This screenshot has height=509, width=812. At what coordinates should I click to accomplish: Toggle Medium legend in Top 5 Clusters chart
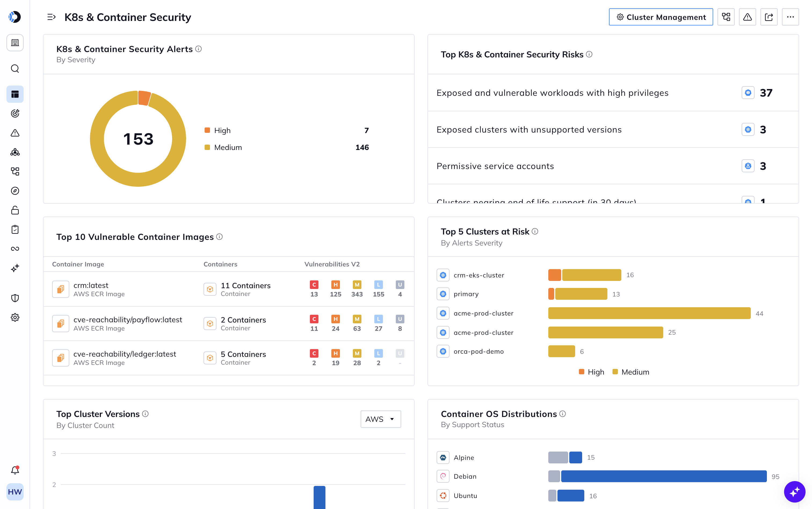[x=630, y=372]
